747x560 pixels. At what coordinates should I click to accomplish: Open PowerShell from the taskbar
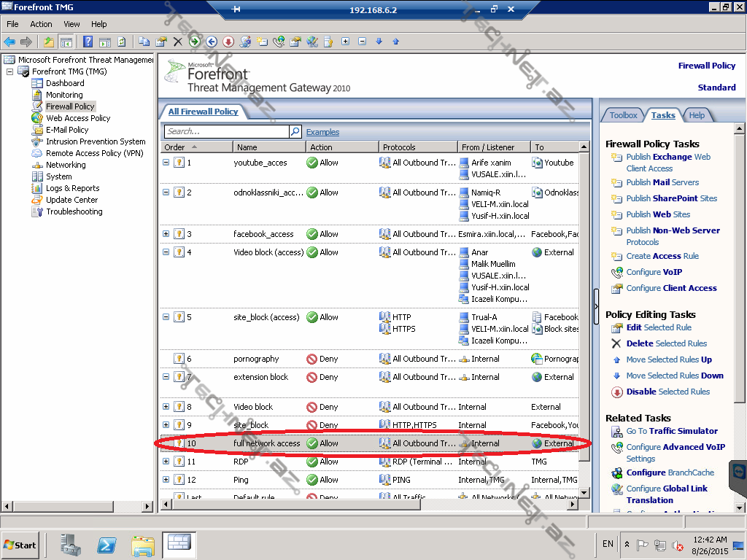tap(107, 544)
